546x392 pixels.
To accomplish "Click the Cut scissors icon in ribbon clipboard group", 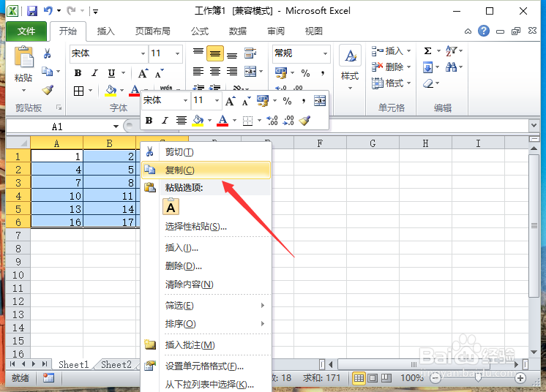I will (47, 53).
